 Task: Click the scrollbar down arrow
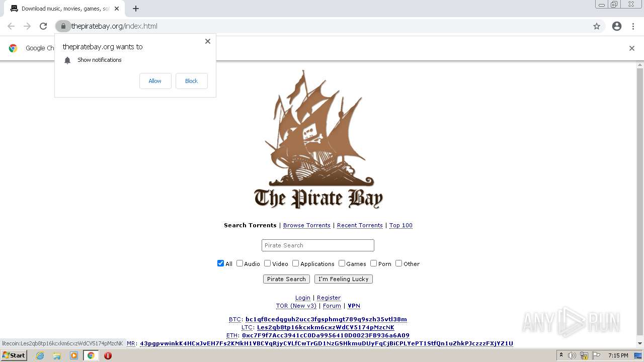point(640,343)
